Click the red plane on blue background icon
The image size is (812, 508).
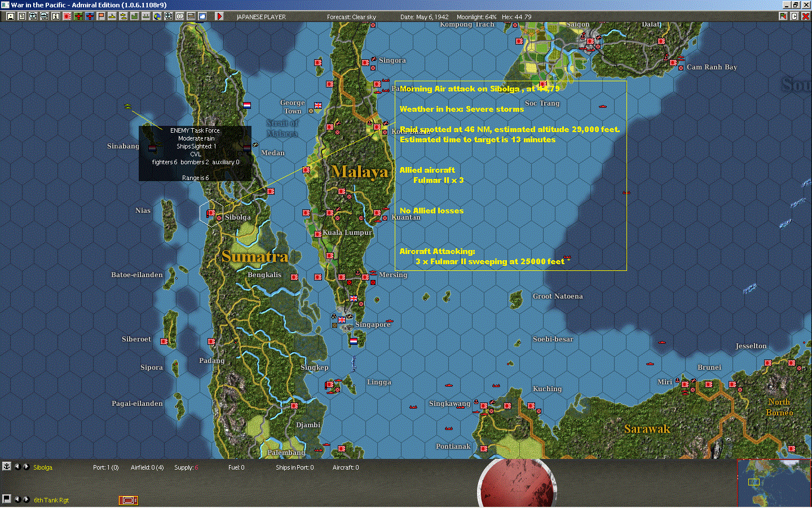click(89, 16)
